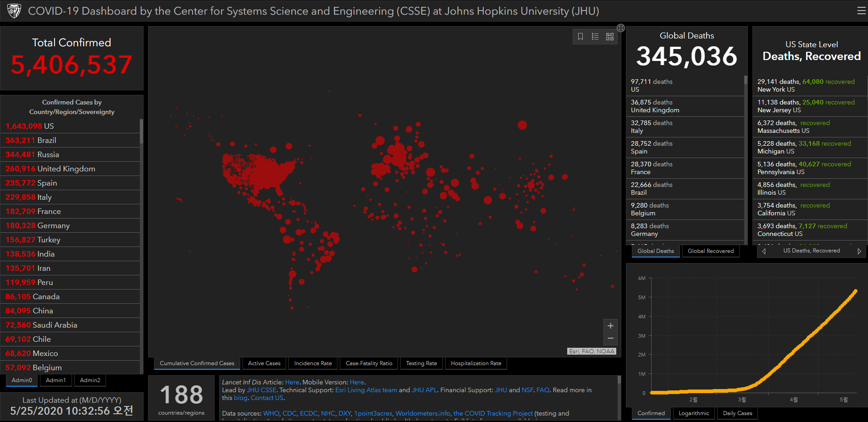Select 97,711 deaths US row

coord(685,85)
